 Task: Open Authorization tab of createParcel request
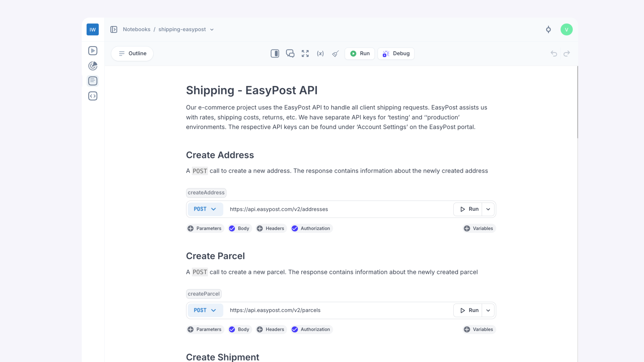(311, 329)
